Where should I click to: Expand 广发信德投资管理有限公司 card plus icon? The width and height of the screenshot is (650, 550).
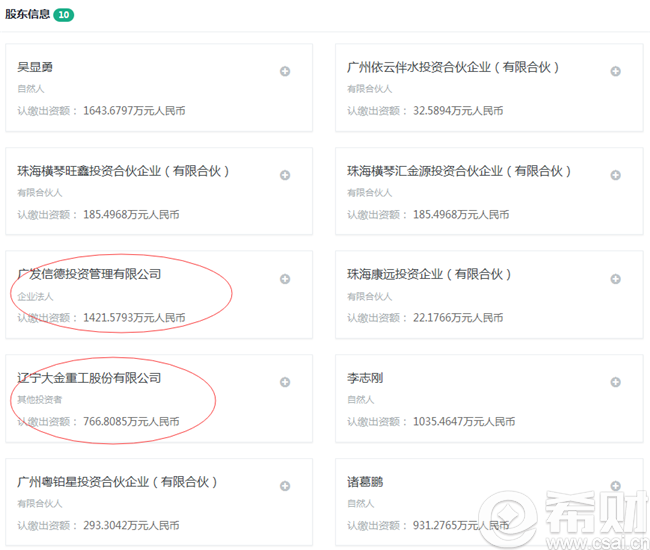pos(285,279)
